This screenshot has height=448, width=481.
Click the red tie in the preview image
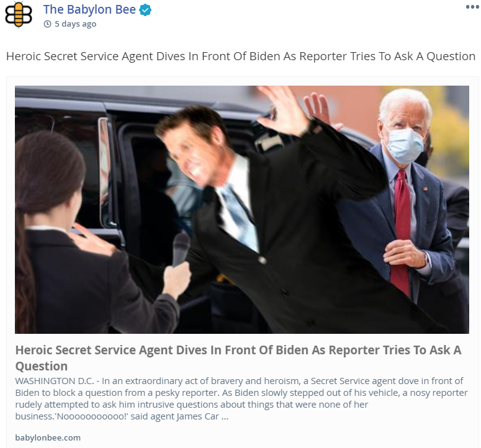[x=402, y=233]
